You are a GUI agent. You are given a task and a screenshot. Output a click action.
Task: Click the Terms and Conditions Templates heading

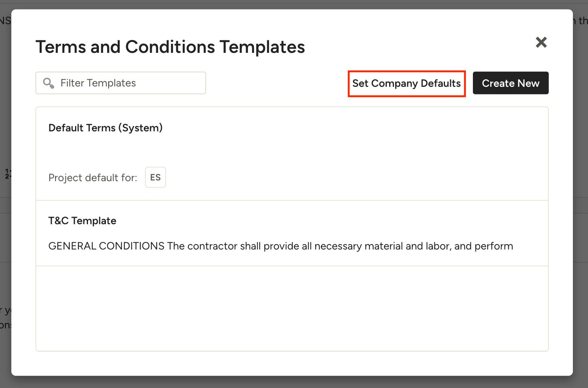pyautogui.click(x=170, y=47)
